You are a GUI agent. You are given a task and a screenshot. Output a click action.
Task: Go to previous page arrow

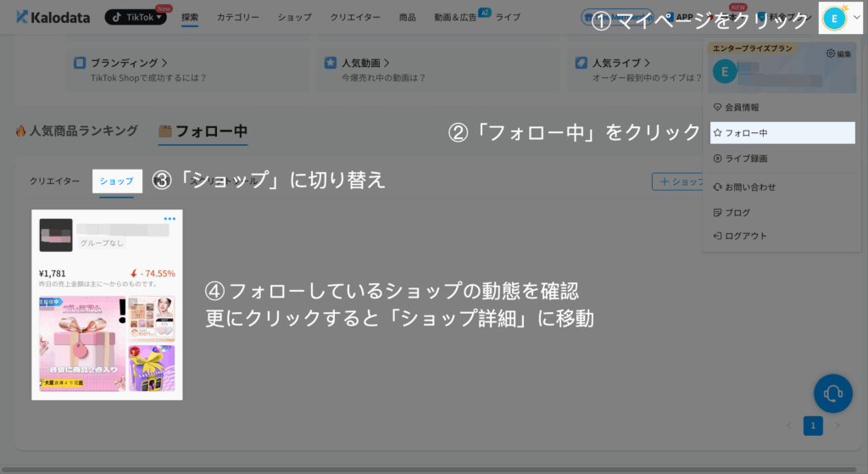click(789, 426)
